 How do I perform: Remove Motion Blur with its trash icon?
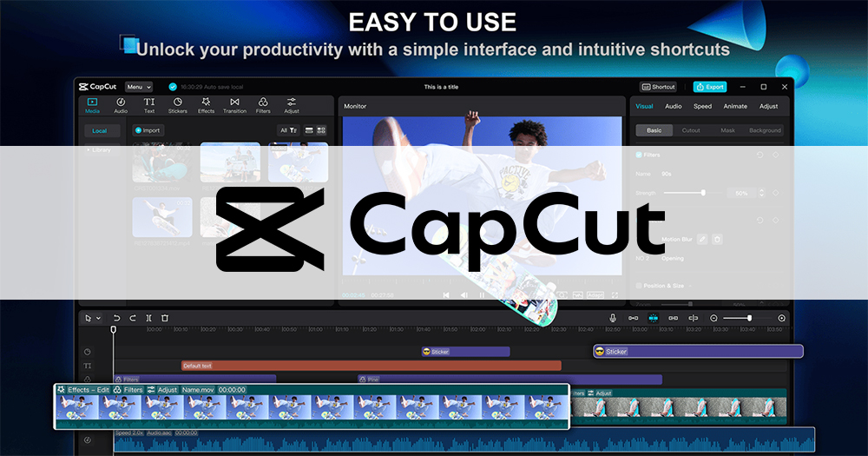pyautogui.click(x=717, y=240)
